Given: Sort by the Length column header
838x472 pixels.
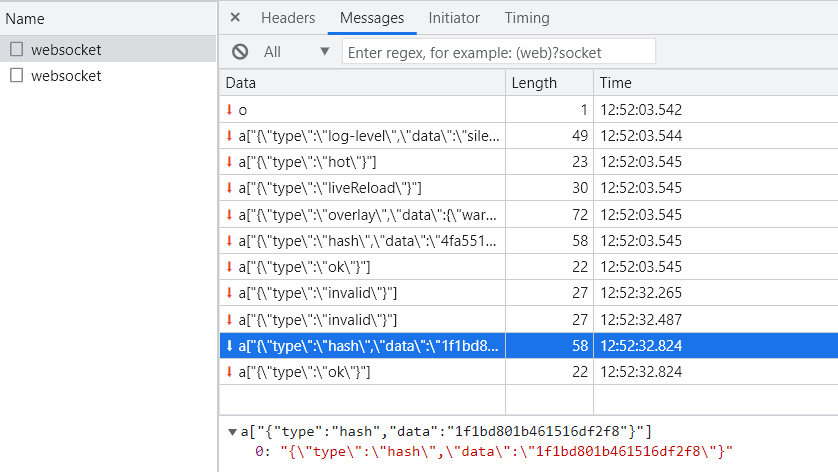Looking at the screenshot, I should 549,83.
